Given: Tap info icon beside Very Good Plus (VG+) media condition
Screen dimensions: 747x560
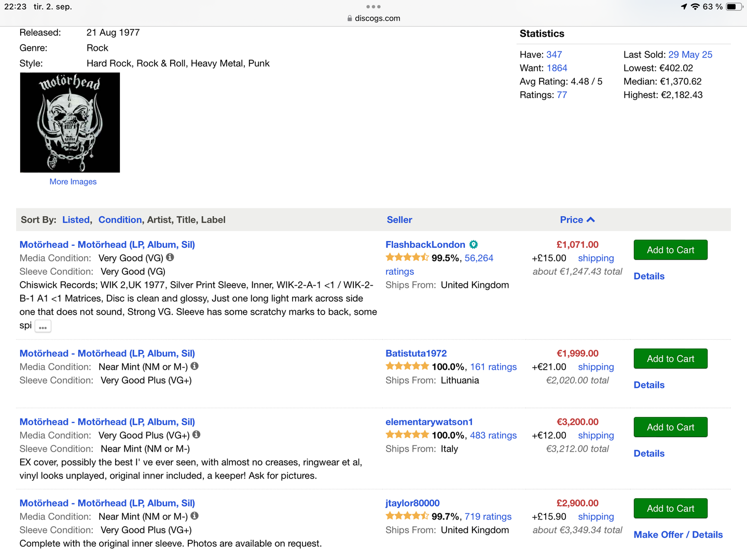Looking at the screenshot, I should 197,435.
